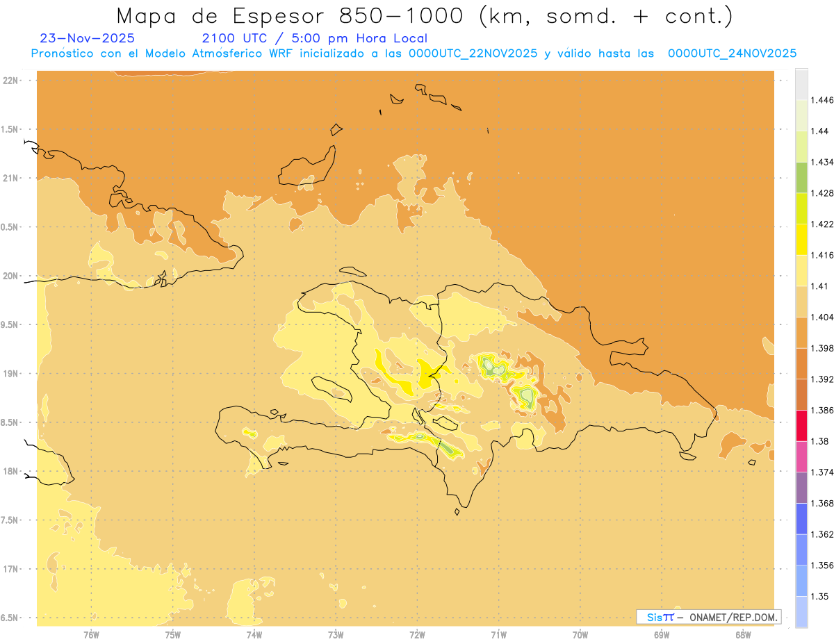834x644 pixels.
Task: Click the colorbar value '1.35'
Action: (x=821, y=596)
